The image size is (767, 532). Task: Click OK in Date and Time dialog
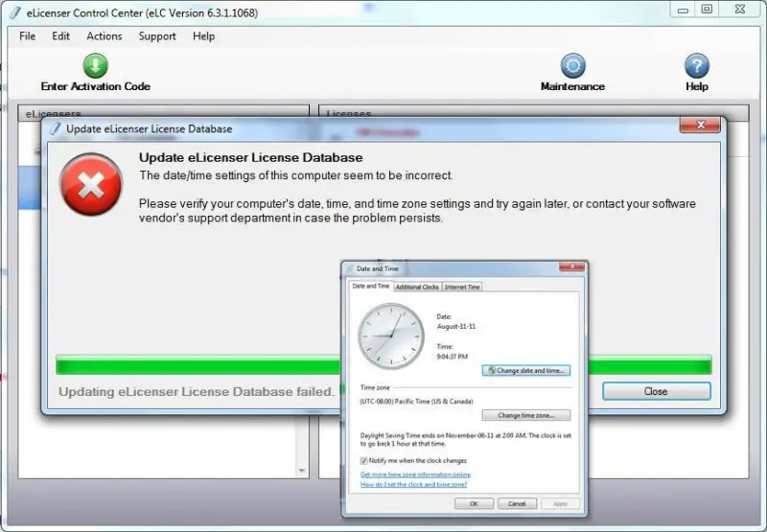pyautogui.click(x=474, y=503)
